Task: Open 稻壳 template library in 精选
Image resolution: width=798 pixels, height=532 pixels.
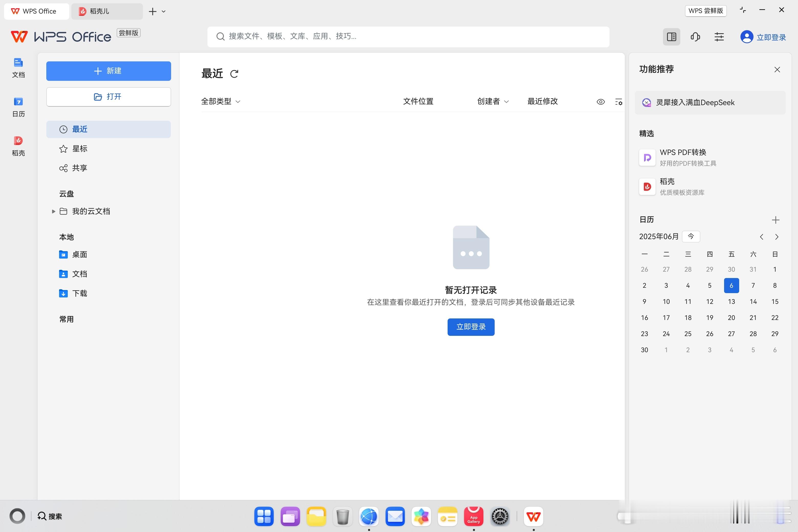Action: click(x=672, y=187)
